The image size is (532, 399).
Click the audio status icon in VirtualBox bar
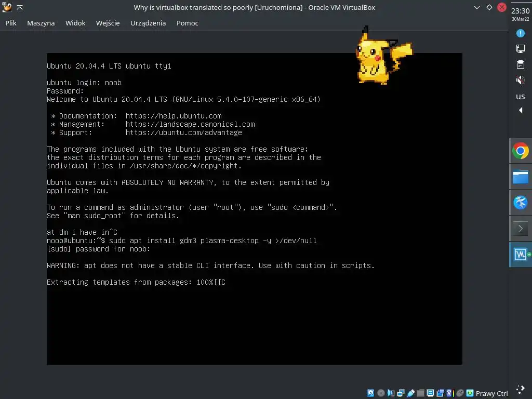[x=391, y=393]
